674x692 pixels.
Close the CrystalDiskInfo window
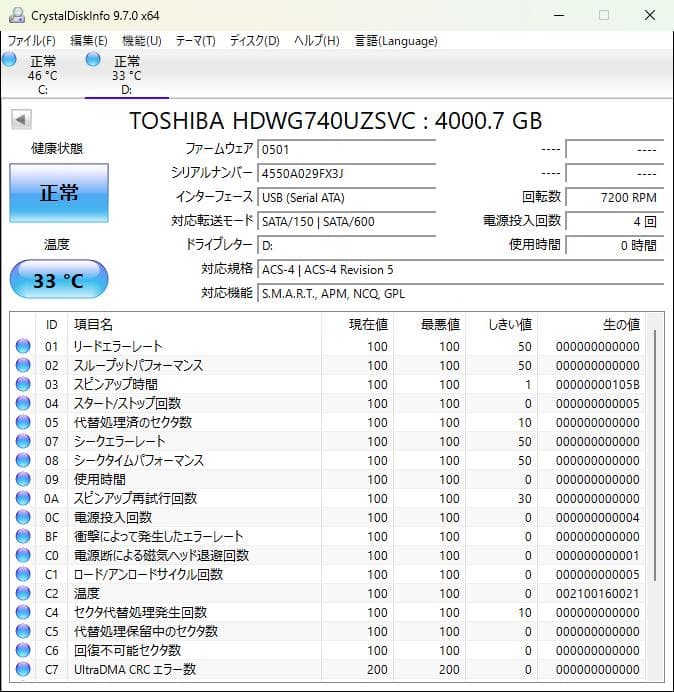point(650,15)
